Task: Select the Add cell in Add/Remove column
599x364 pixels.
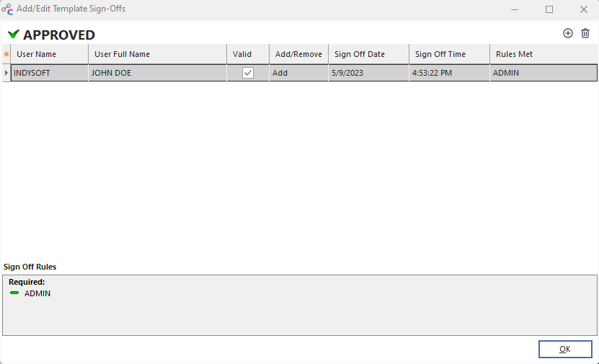Action: pos(298,73)
